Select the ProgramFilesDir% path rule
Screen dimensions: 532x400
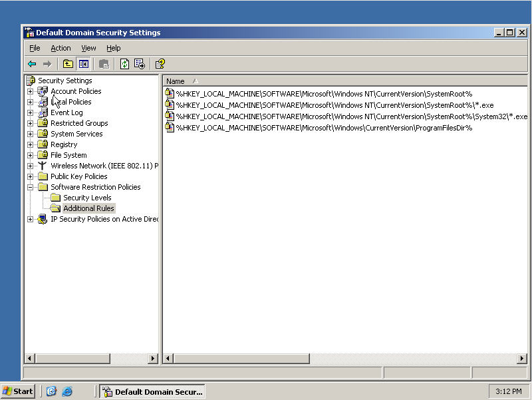click(324, 128)
